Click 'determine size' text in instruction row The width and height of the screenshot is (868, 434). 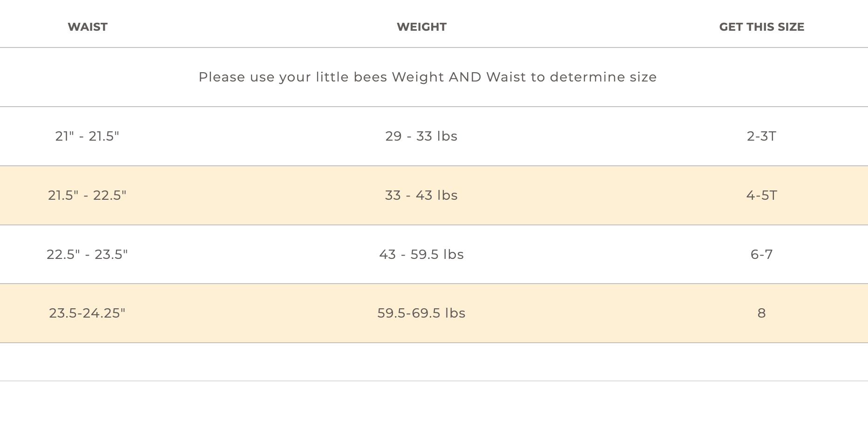[603, 77]
